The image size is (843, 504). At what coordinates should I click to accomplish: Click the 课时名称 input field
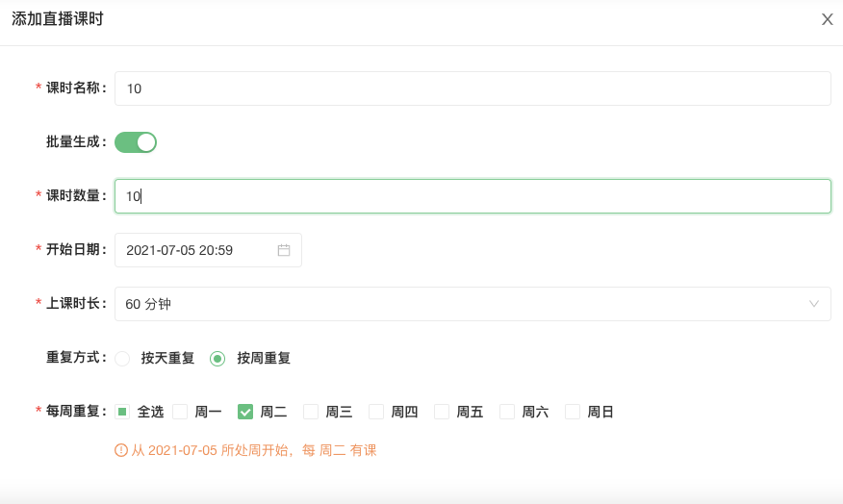[473, 88]
